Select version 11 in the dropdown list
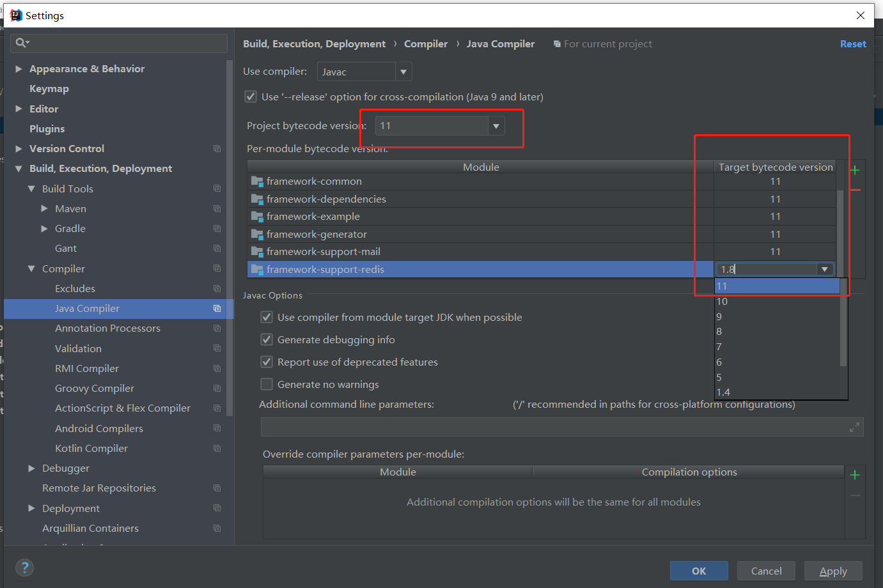 (777, 286)
